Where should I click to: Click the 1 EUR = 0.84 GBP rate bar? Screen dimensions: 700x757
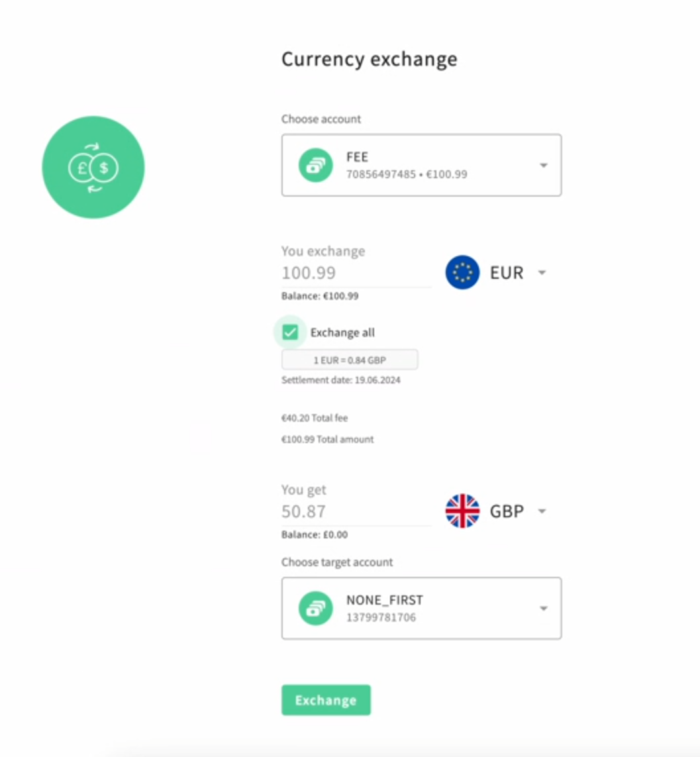[x=350, y=359]
